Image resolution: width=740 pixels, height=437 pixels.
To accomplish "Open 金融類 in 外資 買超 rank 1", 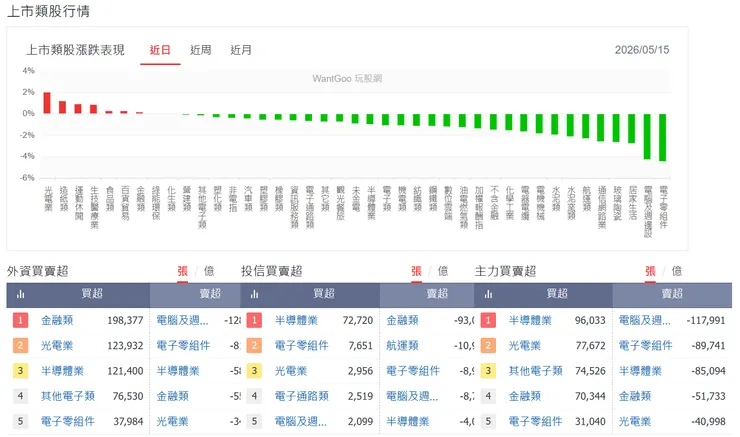I will (x=57, y=320).
